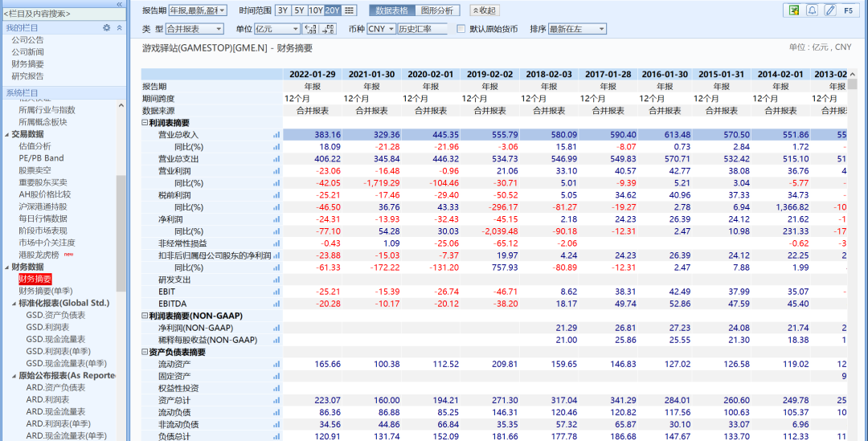The image size is (868, 441).
Task: Open the GSD.资产负债表 report
Action: click(56, 316)
